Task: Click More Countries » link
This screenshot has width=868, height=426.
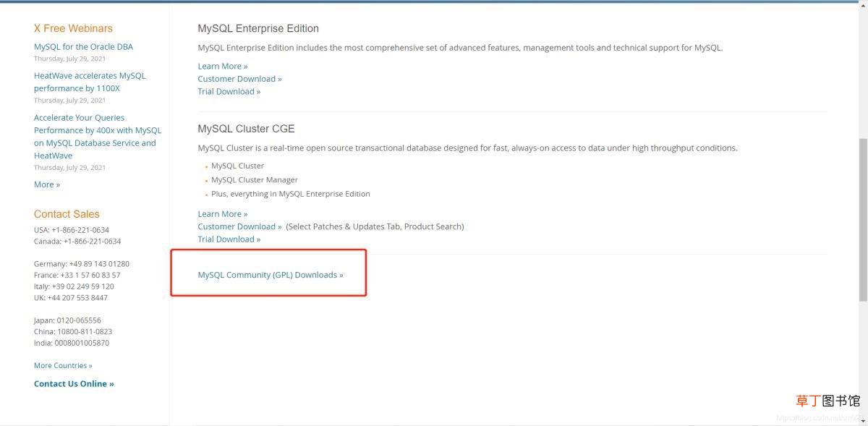Action: [63, 365]
